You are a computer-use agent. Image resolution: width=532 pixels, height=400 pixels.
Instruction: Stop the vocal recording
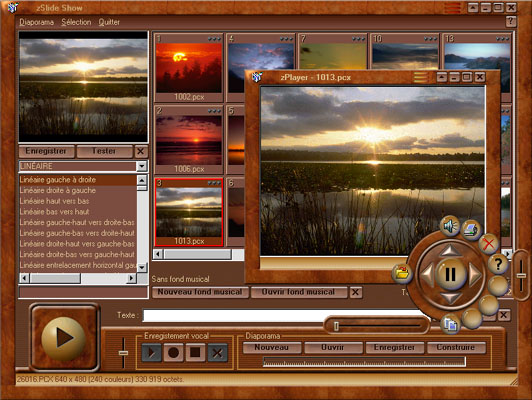pos(195,353)
